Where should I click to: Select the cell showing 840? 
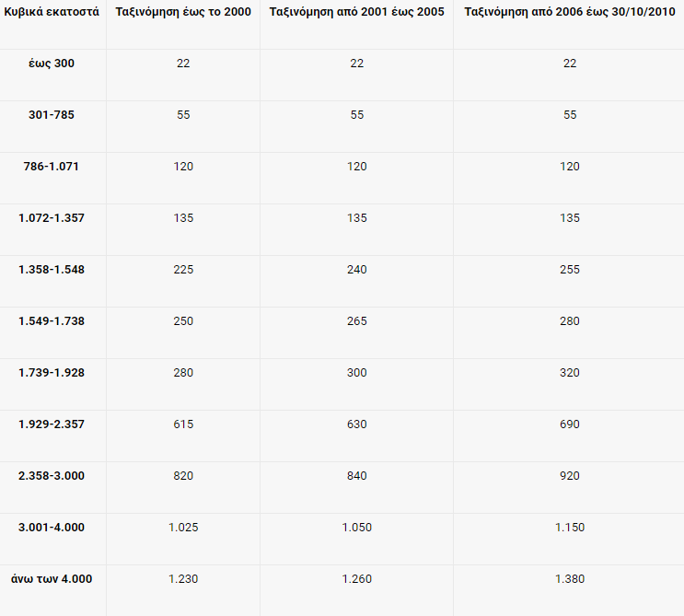(357, 476)
